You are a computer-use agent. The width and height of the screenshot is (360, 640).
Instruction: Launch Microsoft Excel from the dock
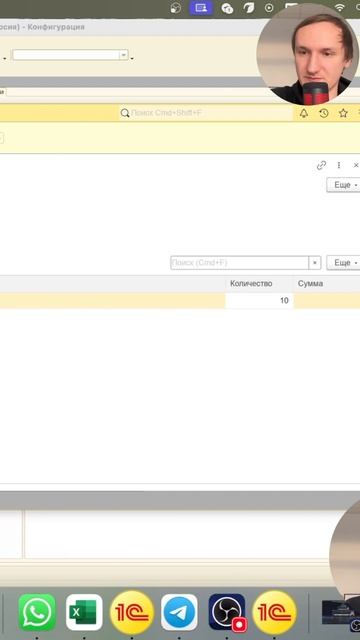coord(84,612)
